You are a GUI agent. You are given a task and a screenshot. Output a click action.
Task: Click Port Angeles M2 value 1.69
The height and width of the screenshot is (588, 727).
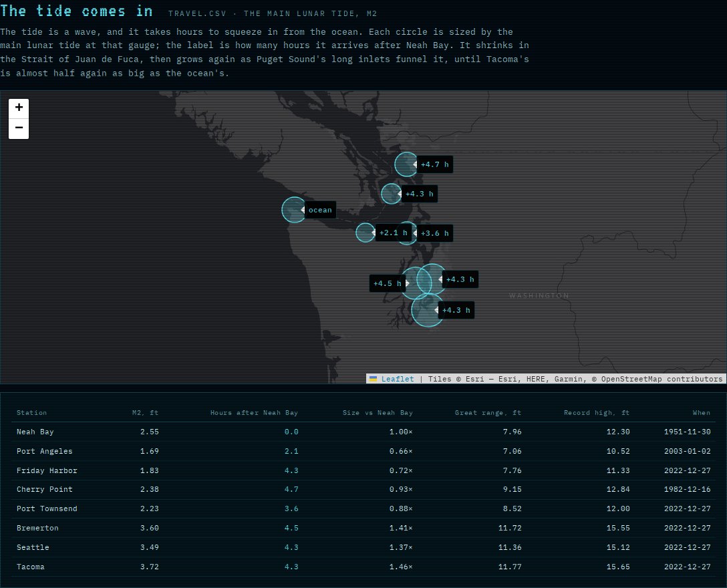pyautogui.click(x=149, y=451)
